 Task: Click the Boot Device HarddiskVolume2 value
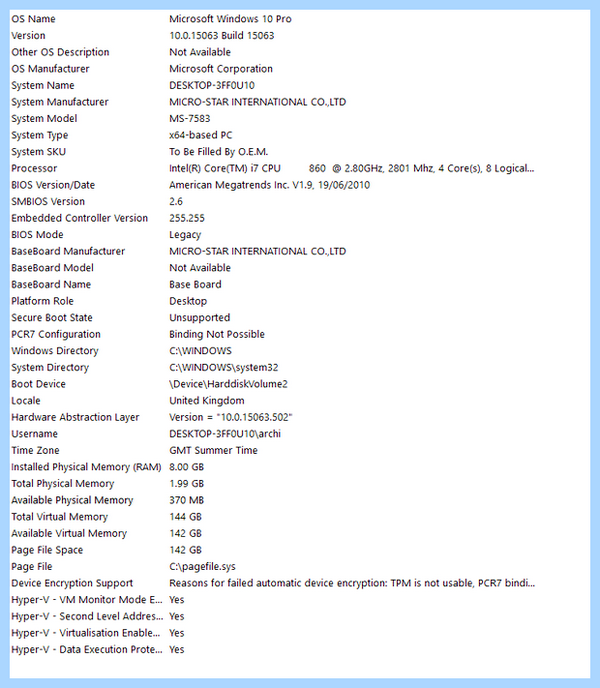point(228,384)
